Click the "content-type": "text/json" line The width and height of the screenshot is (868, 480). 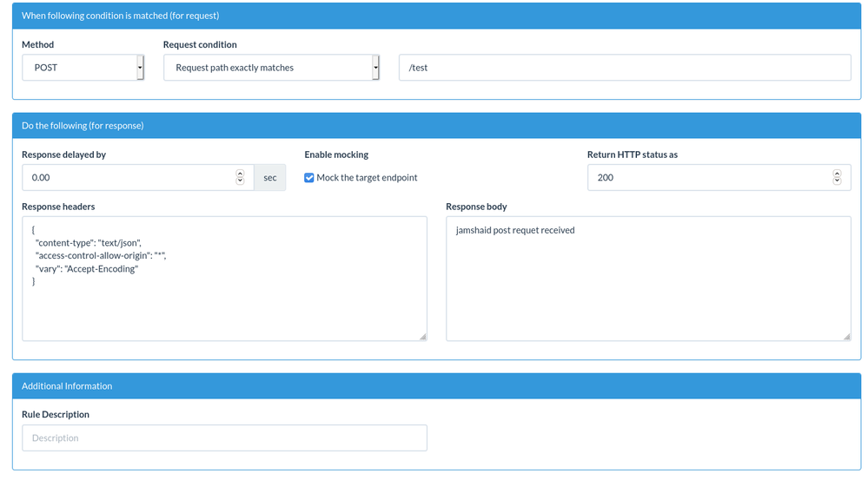[x=88, y=243]
